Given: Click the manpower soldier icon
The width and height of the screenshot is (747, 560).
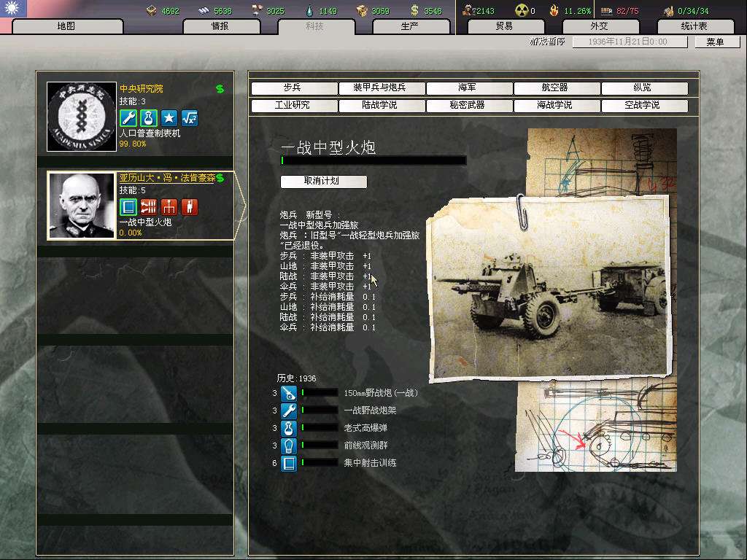Looking at the screenshot, I should pyautogui.click(x=469, y=10).
